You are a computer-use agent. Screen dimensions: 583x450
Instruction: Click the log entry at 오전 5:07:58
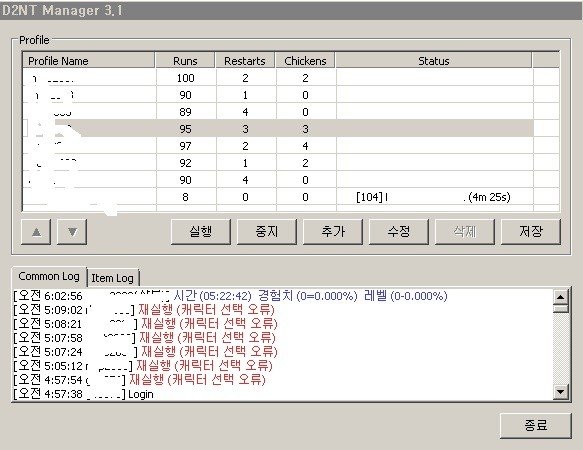point(145,338)
